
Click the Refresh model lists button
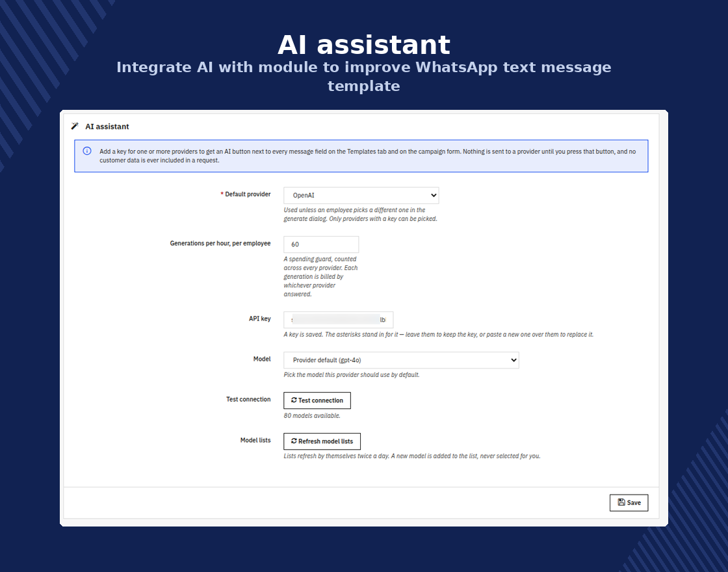tap(322, 441)
